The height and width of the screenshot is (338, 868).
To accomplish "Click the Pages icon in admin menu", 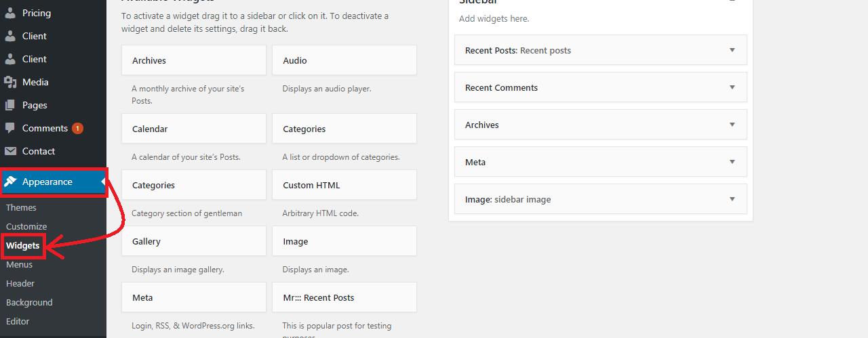I will pyautogui.click(x=10, y=105).
